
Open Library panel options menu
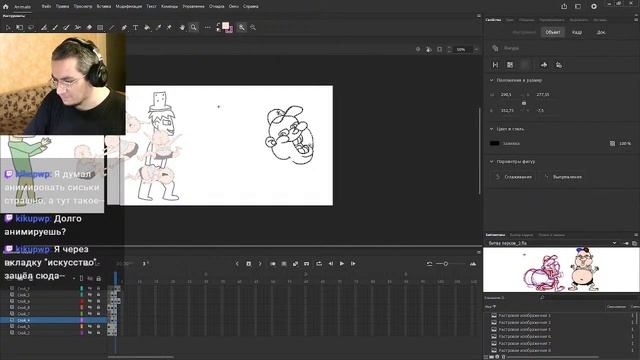click(636, 235)
